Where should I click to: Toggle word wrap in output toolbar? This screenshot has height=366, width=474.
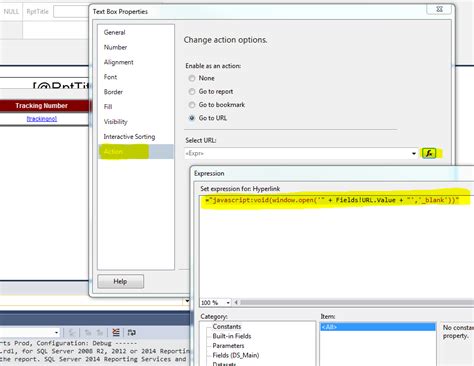(x=132, y=332)
